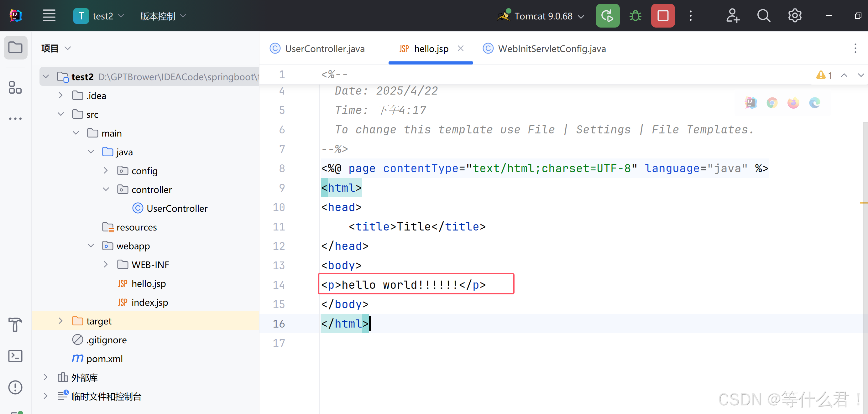
Task: Open the Terminal tool window
Action: tap(15, 356)
